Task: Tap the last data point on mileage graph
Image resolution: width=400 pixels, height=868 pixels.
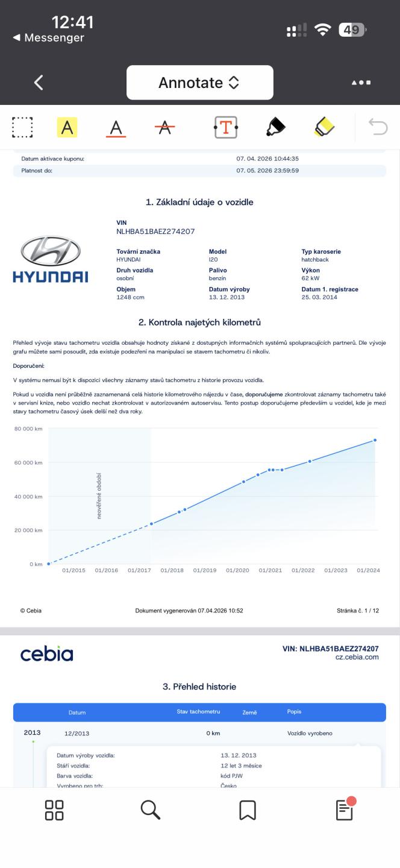Action: [375, 440]
